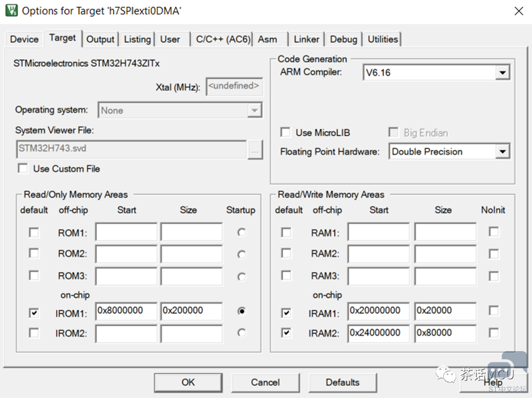The image size is (532, 398).
Task: Click the ROM1 Start field
Action: pos(127,232)
